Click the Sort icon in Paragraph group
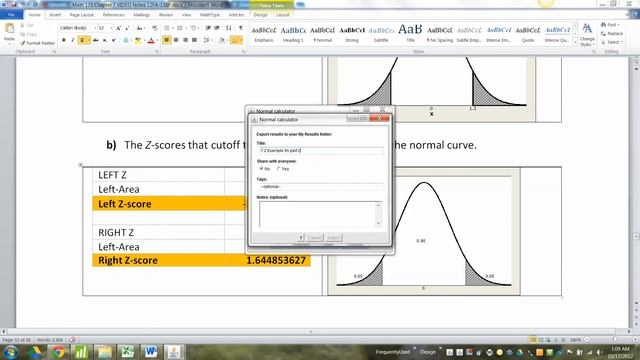 [229, 28]
